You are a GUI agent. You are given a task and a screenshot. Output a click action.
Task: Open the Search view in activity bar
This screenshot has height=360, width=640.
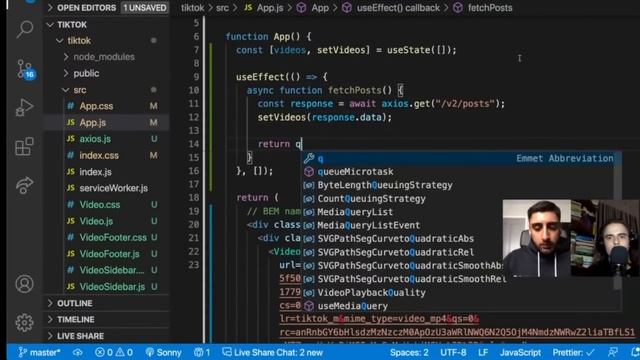click(x=24, y=29)
